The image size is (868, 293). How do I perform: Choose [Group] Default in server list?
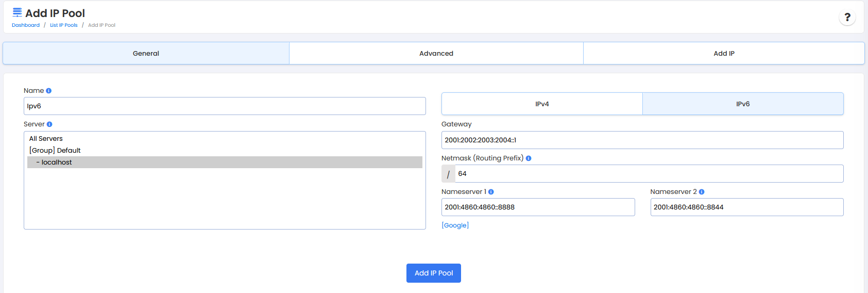55,151
